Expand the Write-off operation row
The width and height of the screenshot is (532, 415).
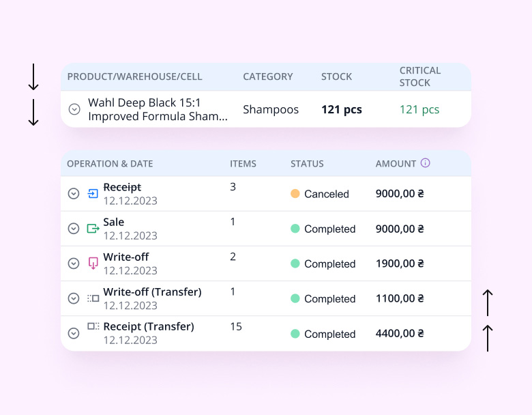[74, 263]
